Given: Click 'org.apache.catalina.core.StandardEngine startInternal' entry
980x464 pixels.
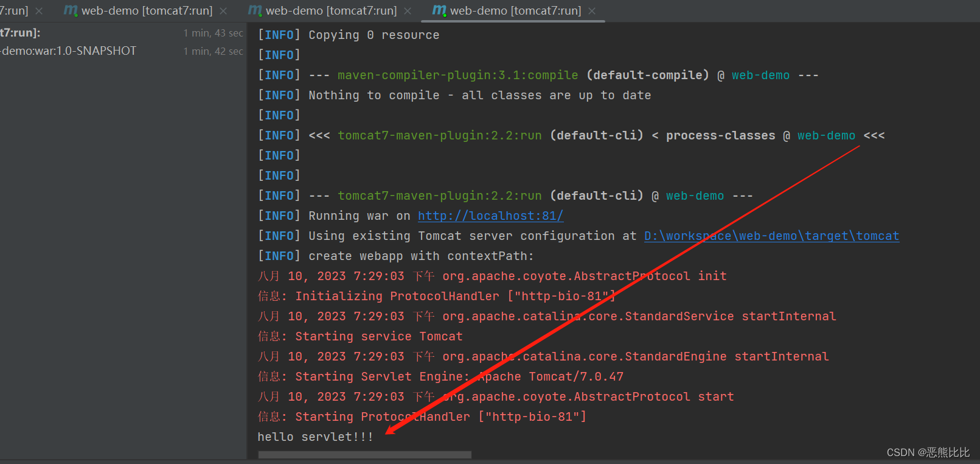Looking at the screenshot, I should click(635, 356).
